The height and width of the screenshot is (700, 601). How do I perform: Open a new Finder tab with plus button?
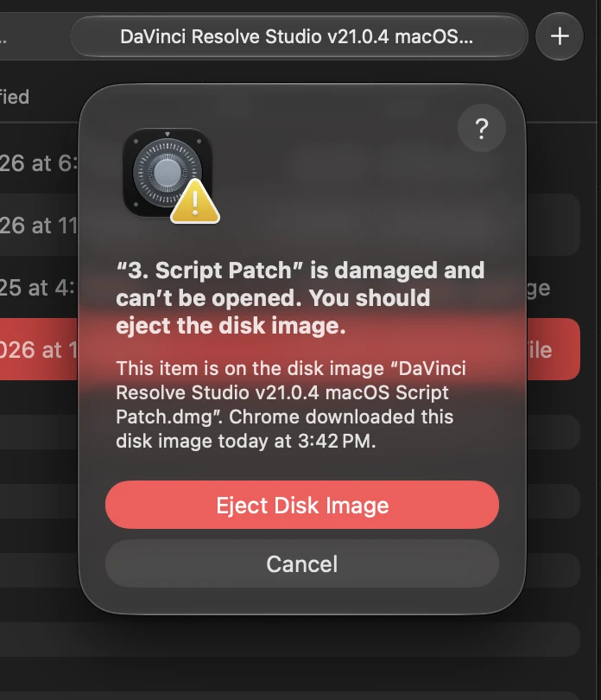tap(560, 36)
